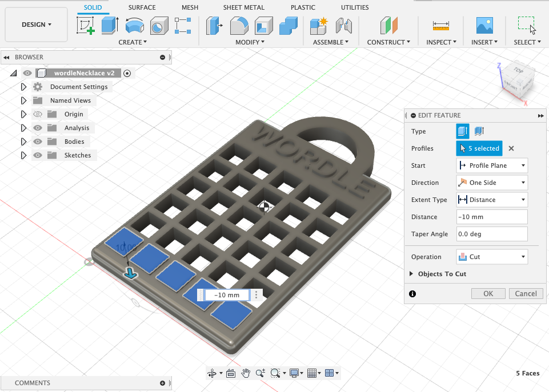Image resolution: width=549 pixels, height=392 pixels.
Task: Expand the Document Settings node
Action: (x=23, y=87)
